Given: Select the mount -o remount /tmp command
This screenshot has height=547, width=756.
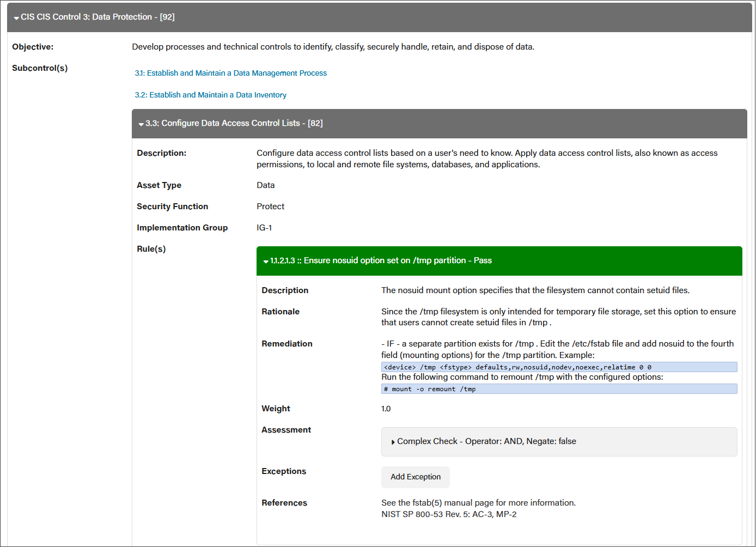Looking at the screenshot, I should click(x=559, y=388).
